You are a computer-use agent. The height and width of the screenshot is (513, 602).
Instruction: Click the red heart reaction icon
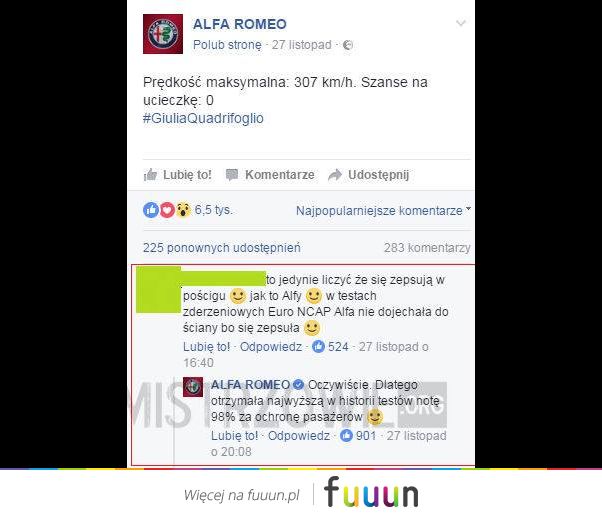(x=167, y=210)
